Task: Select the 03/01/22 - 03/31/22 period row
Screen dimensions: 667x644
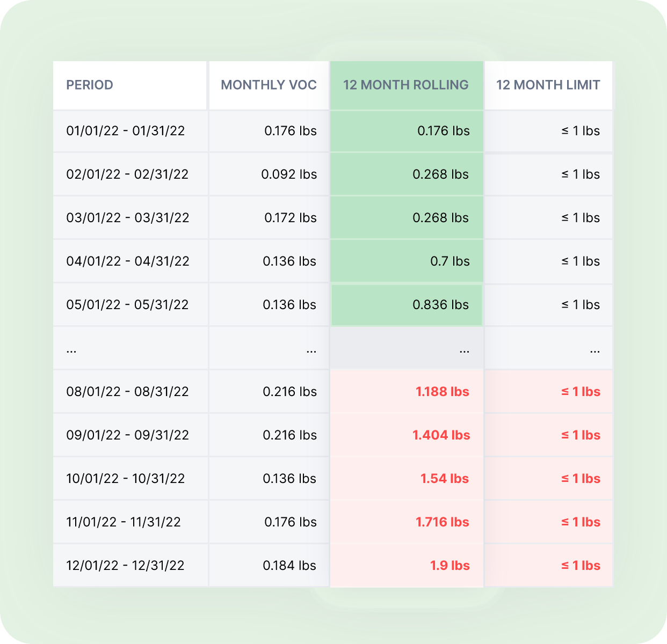Action: point(128,218)
